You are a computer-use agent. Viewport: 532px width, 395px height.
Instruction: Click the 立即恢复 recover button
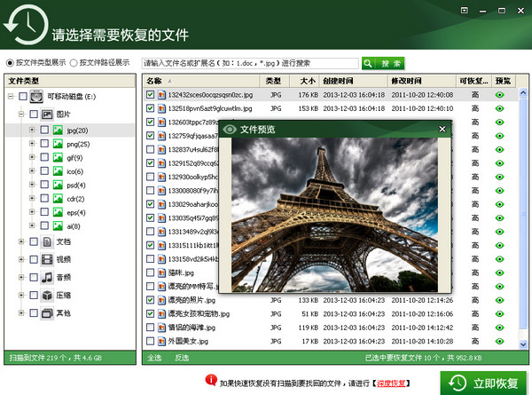[482, 383]
